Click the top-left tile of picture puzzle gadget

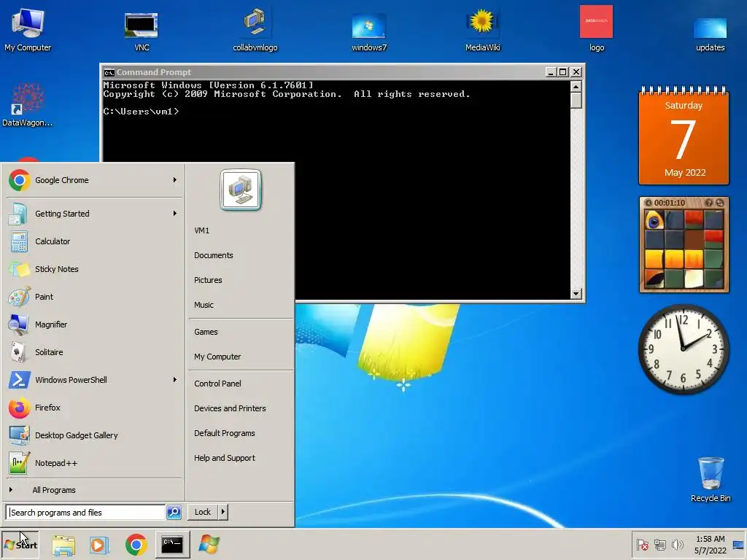(654, 220)
